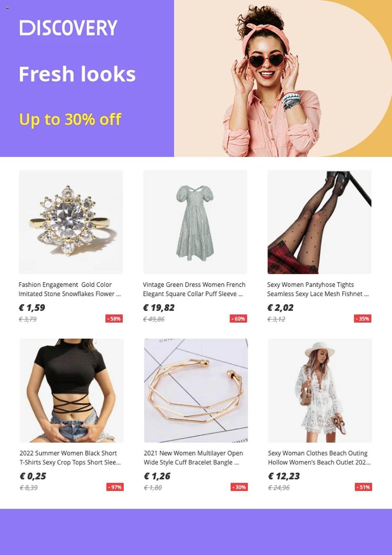The image size is (392, 555).
Task: Open the vintage green dress product image
Action: pos(195,222)
